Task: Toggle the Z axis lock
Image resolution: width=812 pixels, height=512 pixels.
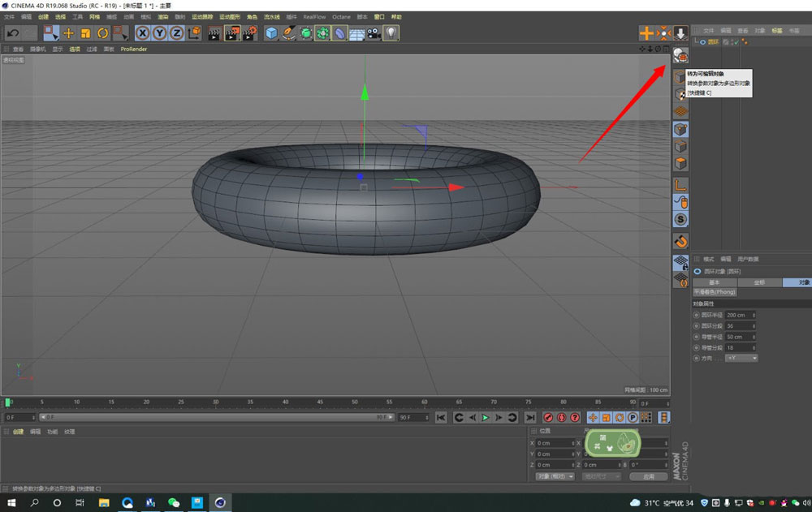Action: [x=176, y=32]
